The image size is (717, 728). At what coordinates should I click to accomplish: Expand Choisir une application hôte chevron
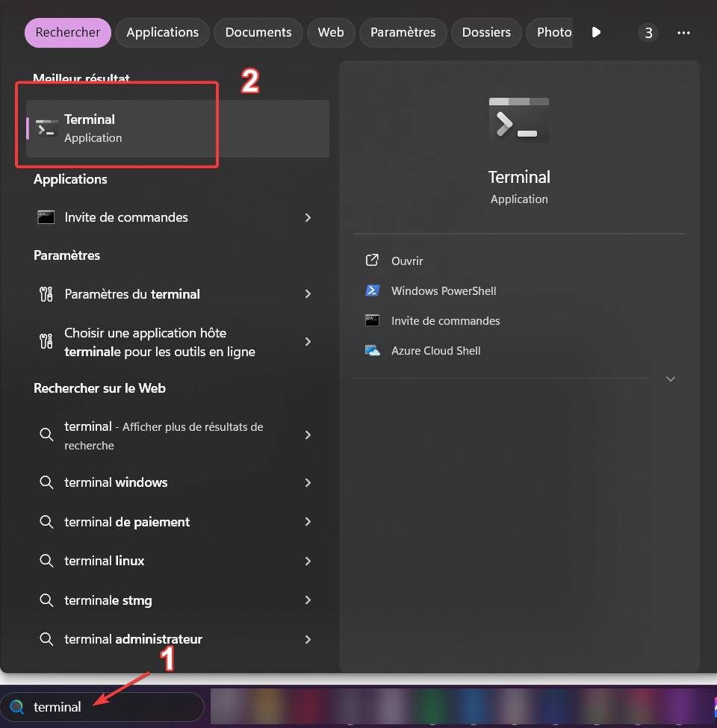308,342
